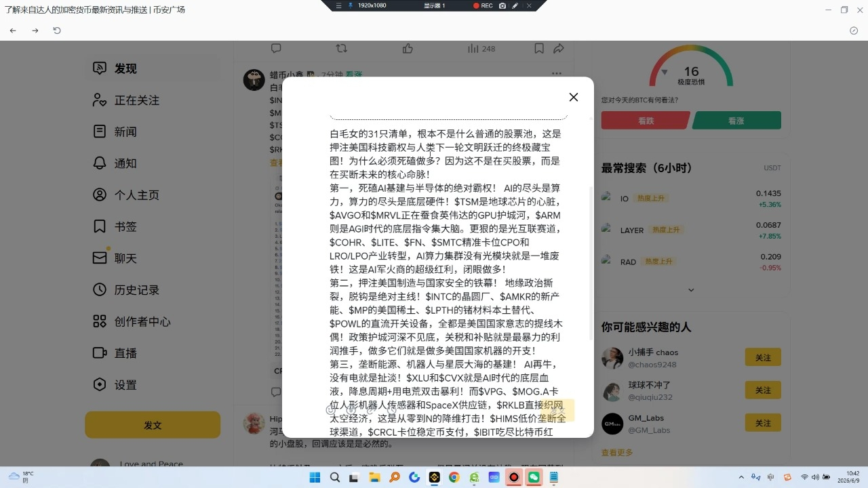Vote 看跌 on today's BTC
This screenshot has width=868, height=488.
click(x=646, y=121)
